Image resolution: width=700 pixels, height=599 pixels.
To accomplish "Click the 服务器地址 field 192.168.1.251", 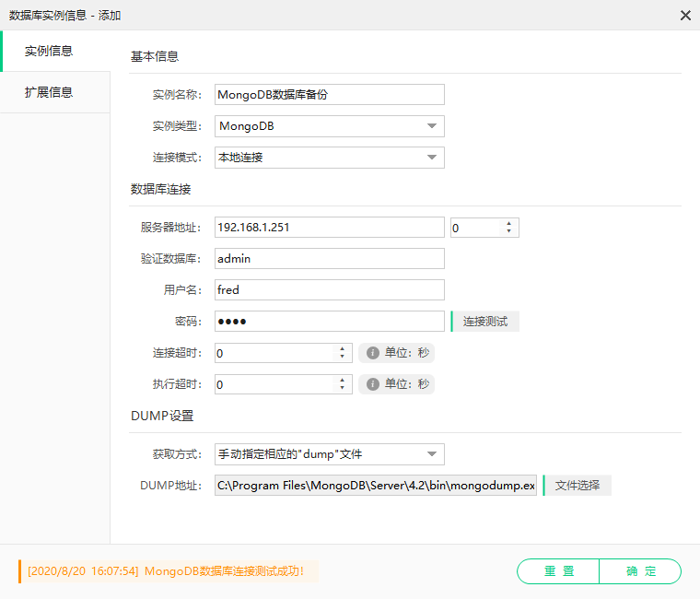I will (330, 228).
